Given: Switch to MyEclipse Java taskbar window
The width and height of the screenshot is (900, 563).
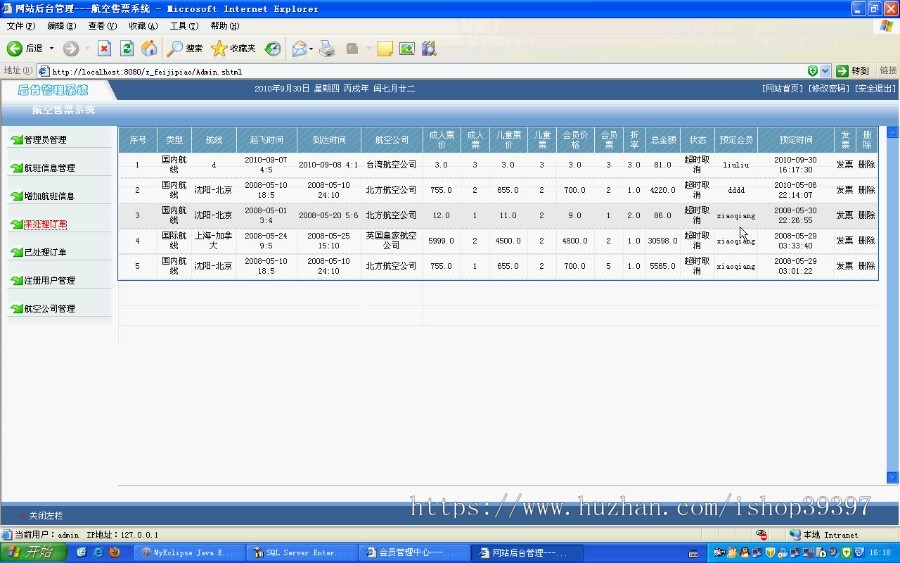Looking at the screenshot, I should (188, 553).
